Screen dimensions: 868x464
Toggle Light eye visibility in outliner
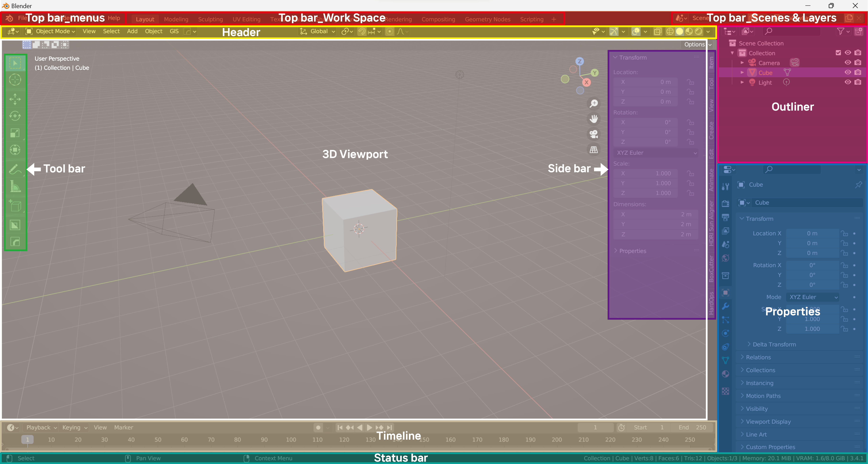coord(848,82)
